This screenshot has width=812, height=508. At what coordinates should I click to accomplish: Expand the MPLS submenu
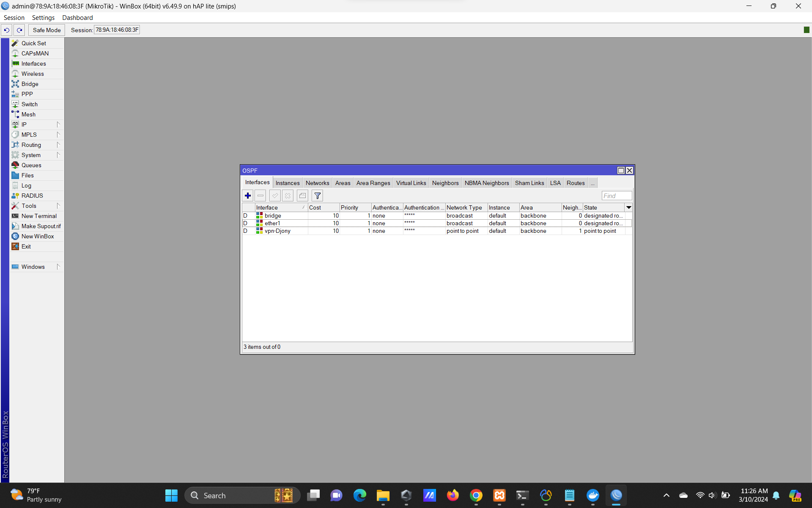(37, 135)
